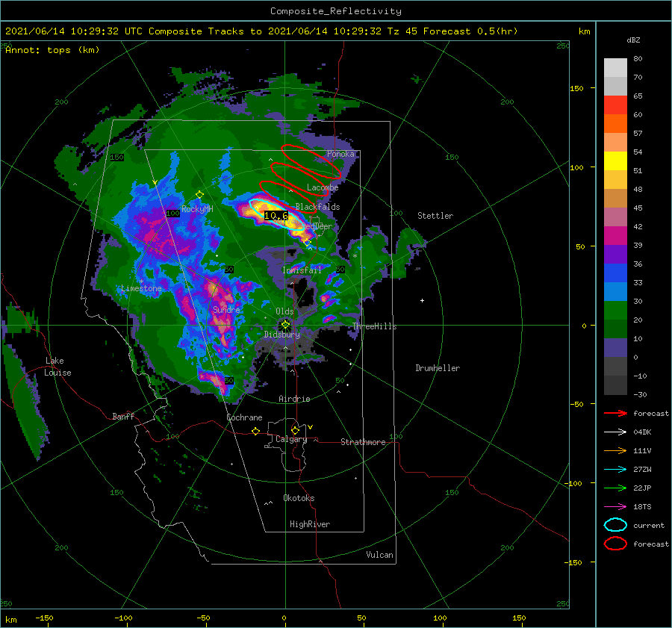The height and width of the screenshot is (628, 672).
Task: Pick the green 22JP arrow symbol
Action: [x=615, y=488]
